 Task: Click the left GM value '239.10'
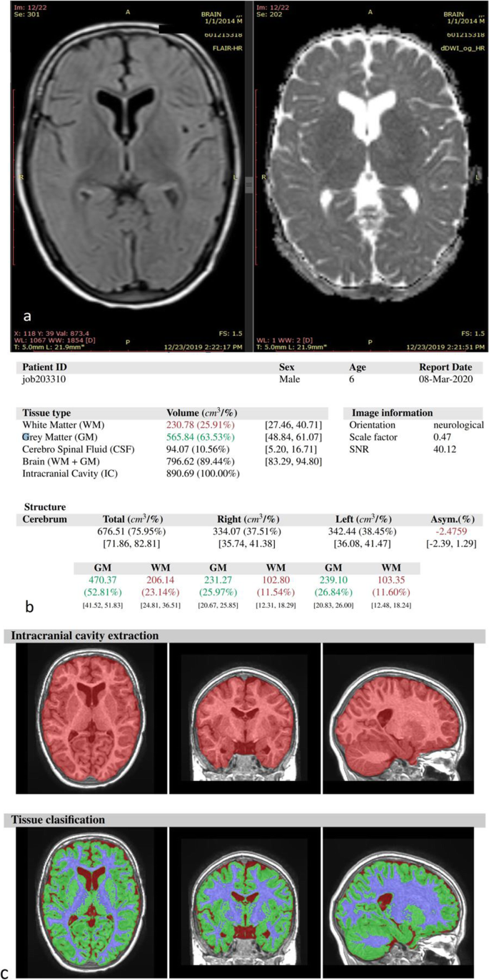(334, 580)
